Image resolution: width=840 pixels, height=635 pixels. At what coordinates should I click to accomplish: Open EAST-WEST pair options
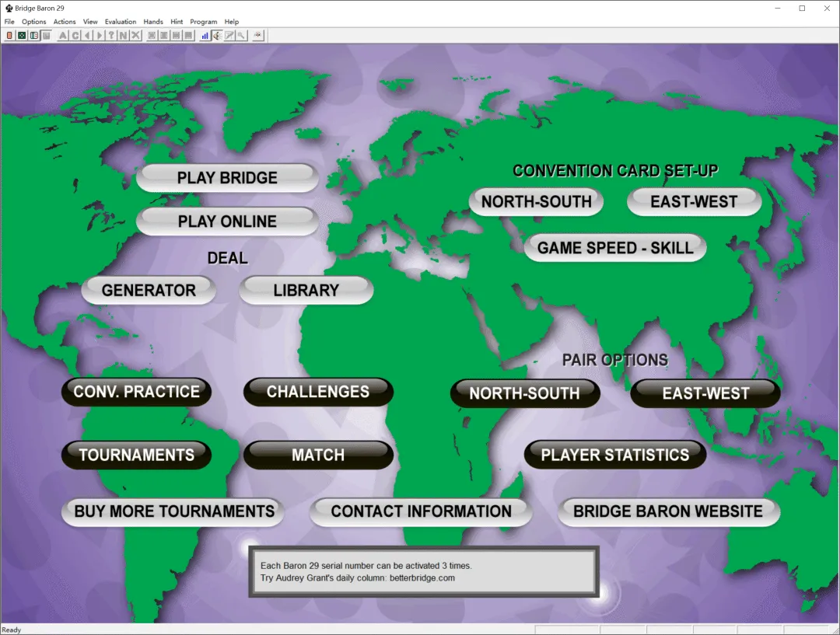tap(705, 393)
